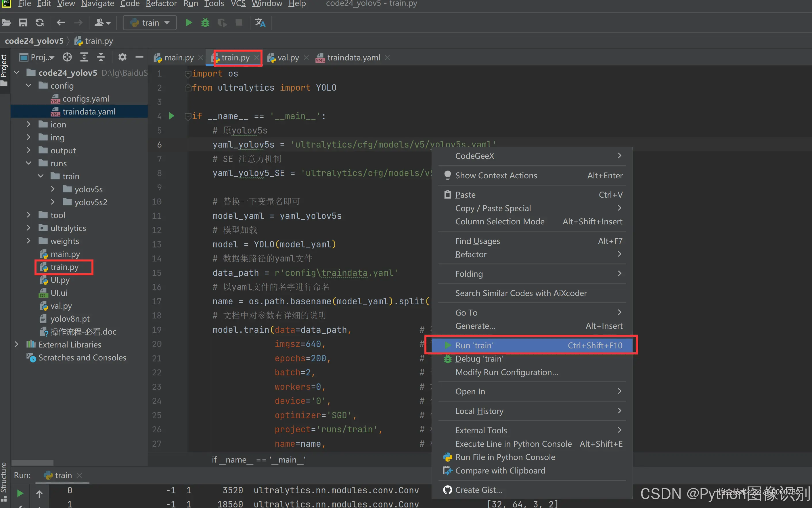The width and height of the screenshot is (812, 508).
Task: Switch to the val.py editor tab
Action: [288, 58]
